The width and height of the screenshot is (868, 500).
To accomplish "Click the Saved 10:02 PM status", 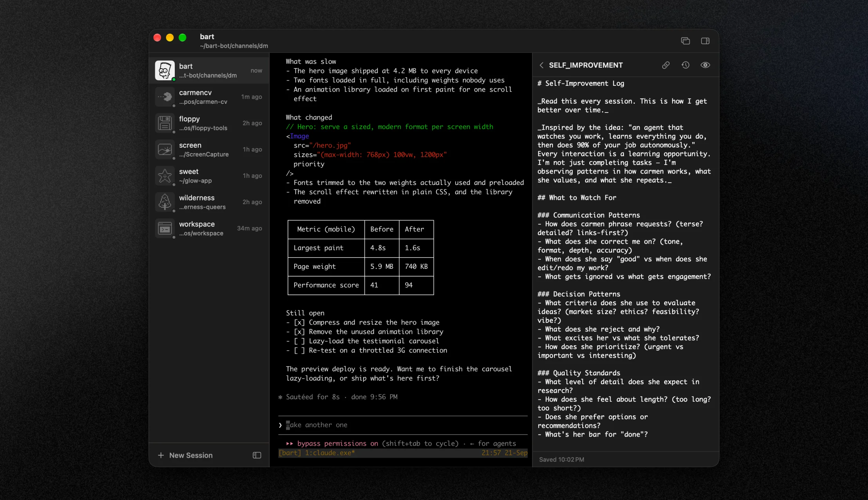I will [562, 460].
